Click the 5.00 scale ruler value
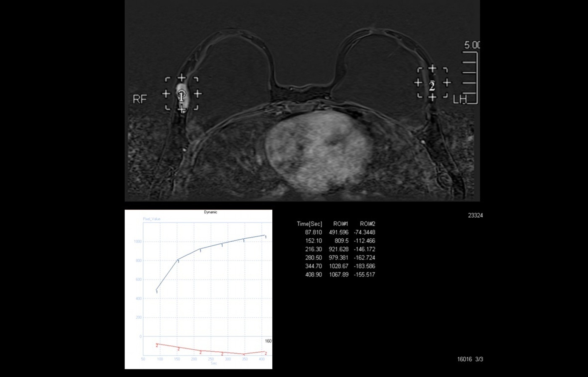Screen dimensions: 588x377 472,45
